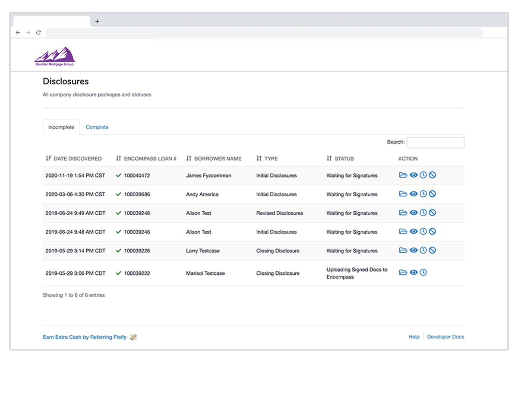Cancel the Revised Disclosures package for Alison Test

coord(433,213)
